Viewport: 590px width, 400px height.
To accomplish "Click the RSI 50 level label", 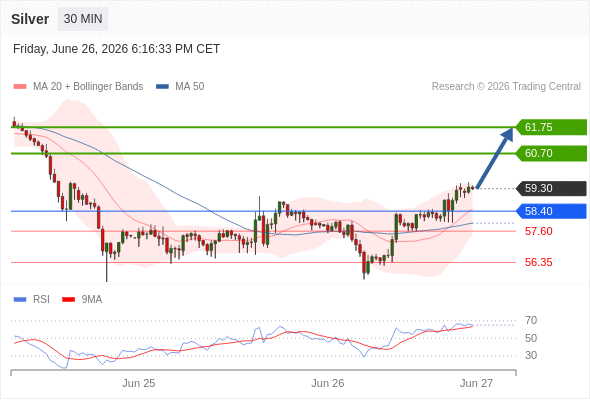I will (x=531, y=338).
